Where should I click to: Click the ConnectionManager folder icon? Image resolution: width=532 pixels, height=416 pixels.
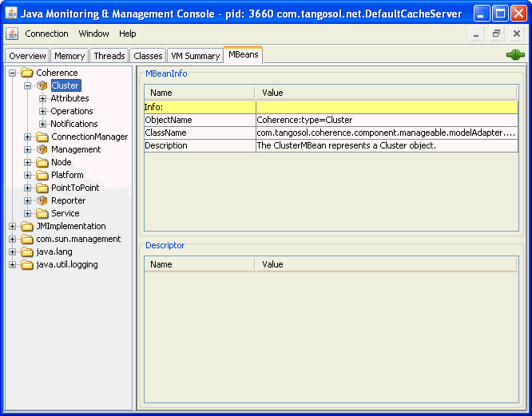tap(42, 137)
